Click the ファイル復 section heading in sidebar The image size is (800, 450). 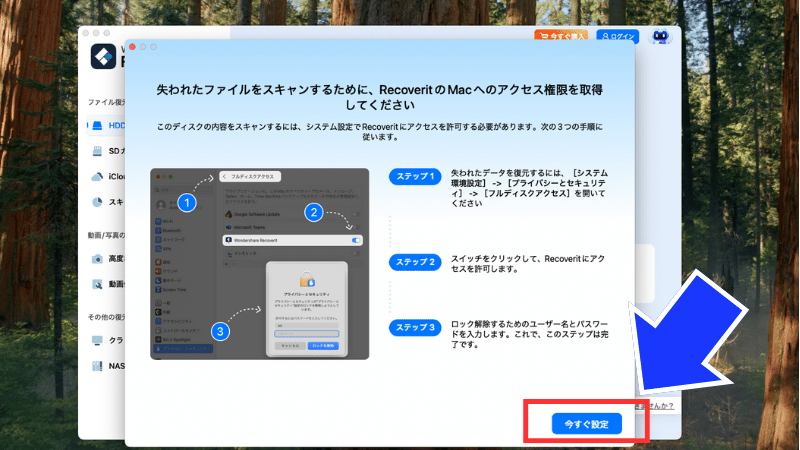pyautogui.click(x=106, y=102)
